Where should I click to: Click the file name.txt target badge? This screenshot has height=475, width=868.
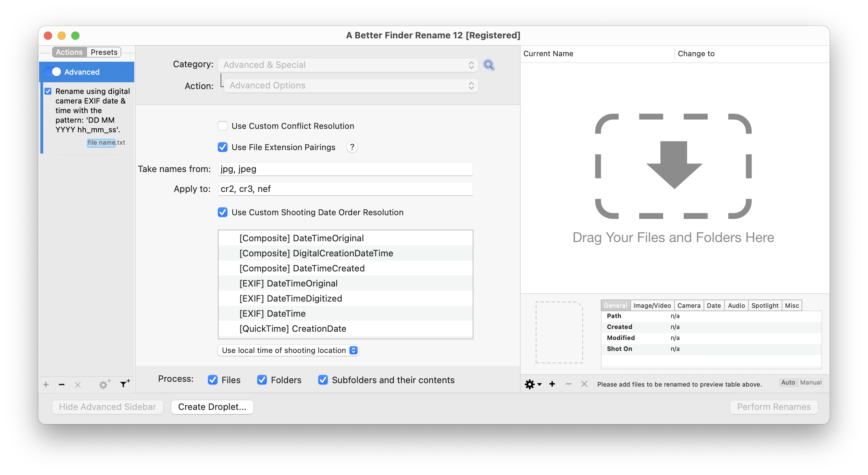click(106, 143)
